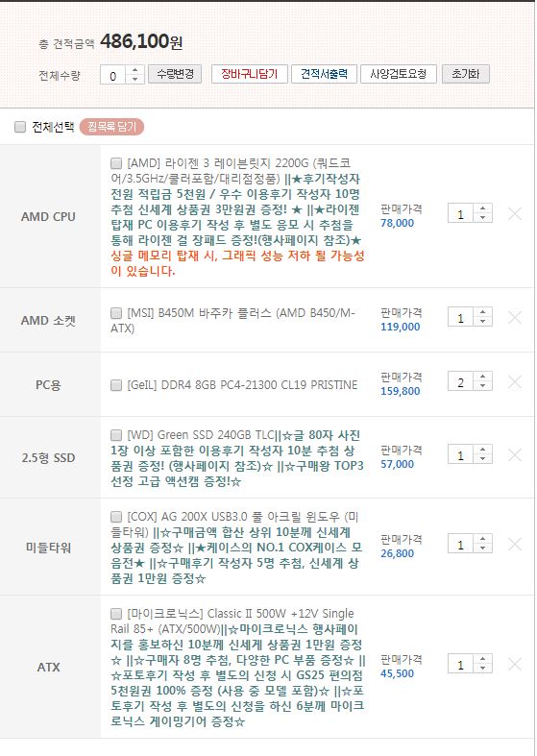Increase the total quantity (전체수량) with up arrow
Image resolution: width=537 pixels, height=756 pixels.
[x=135, y=70]
